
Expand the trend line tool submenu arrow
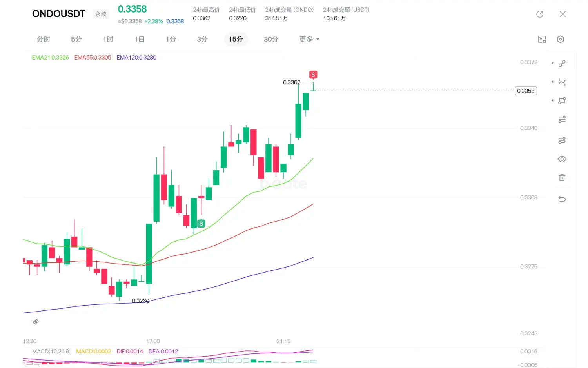click(x=552, y=63)
